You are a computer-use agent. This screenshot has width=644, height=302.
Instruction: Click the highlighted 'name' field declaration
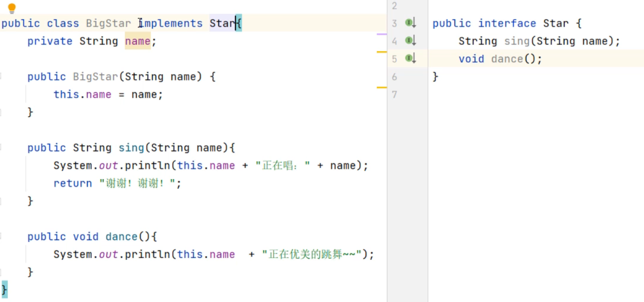138,41
